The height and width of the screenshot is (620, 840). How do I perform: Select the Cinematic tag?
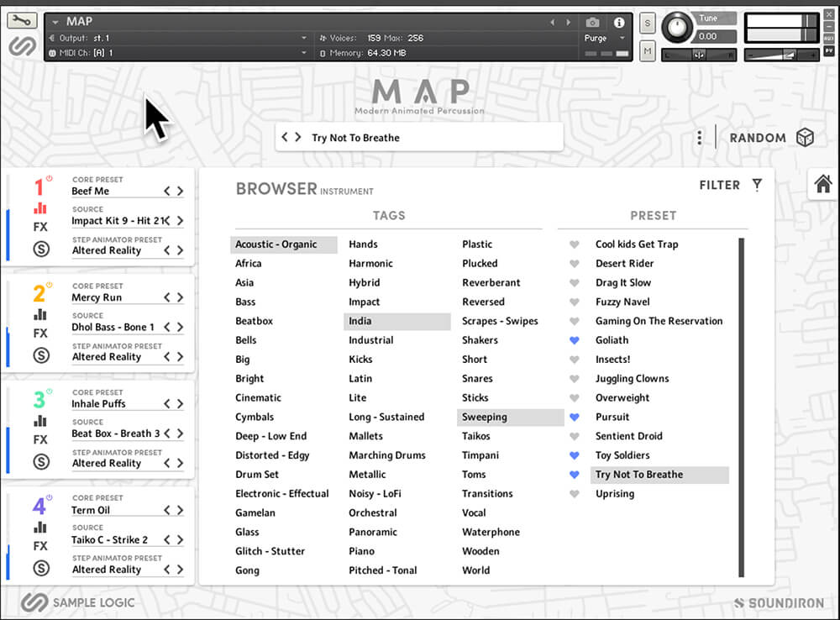pyautogui.click(x=258, y=398)
